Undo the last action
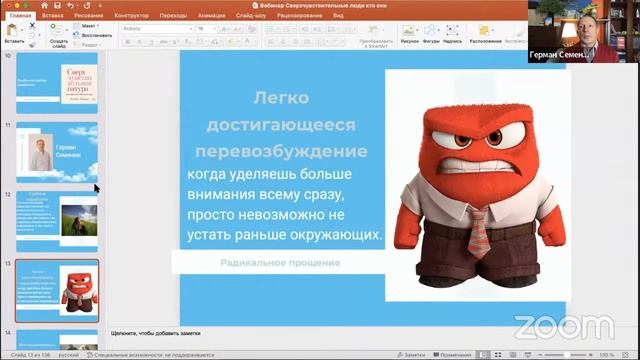This screenshot has width=640, height=360. 70,5
